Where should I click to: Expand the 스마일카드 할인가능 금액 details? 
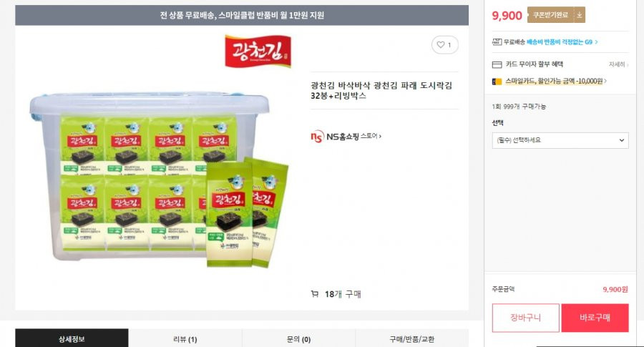pyautogui.click(x=555, y=82)
